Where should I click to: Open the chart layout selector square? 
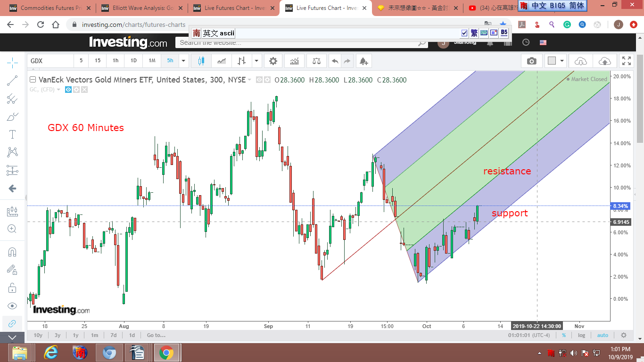click(552, 61)
